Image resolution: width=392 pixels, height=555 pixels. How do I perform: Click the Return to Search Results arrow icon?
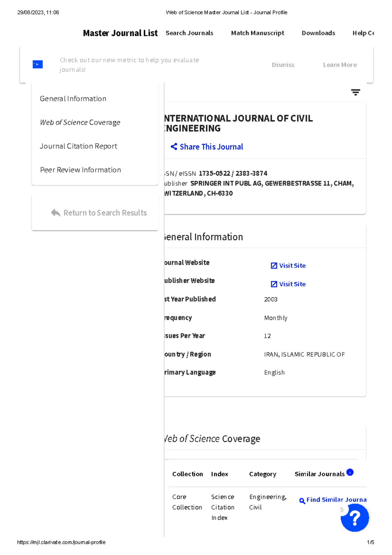(56, 213)
